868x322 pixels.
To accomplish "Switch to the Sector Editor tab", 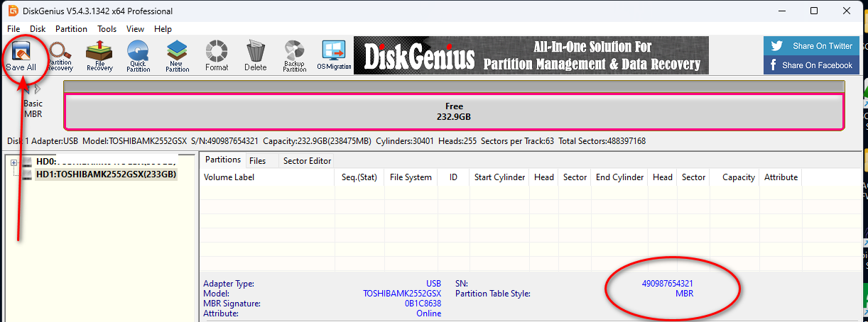I will tap(307, 161).
